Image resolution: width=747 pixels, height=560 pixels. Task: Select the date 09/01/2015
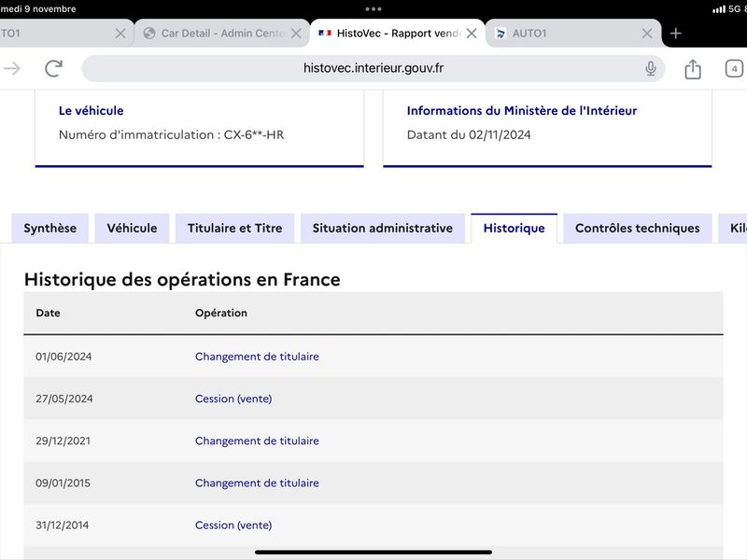63,483
